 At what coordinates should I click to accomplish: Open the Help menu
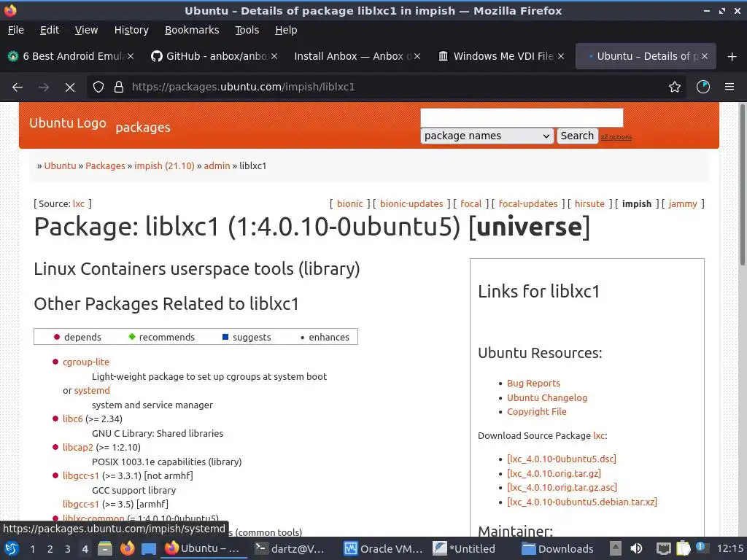(286, 30)
